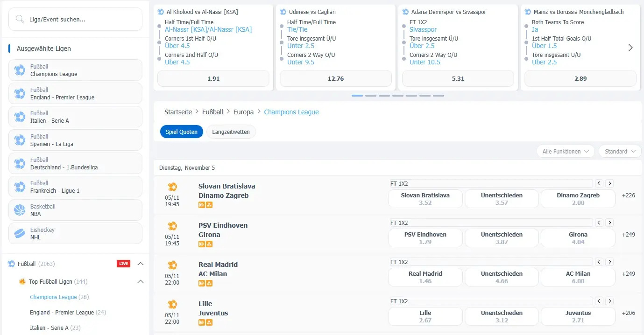The height and width of the screenshot is (335, 644).
Task: Bet on Slovan Bratislava win at 3.52
Action: point(425,199)
